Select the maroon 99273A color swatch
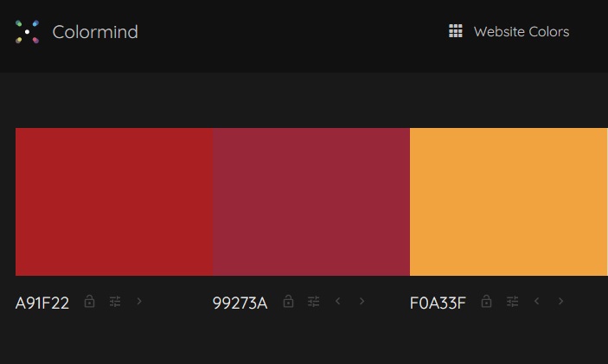This screenshot has height=364, width=608. (311, 202)
